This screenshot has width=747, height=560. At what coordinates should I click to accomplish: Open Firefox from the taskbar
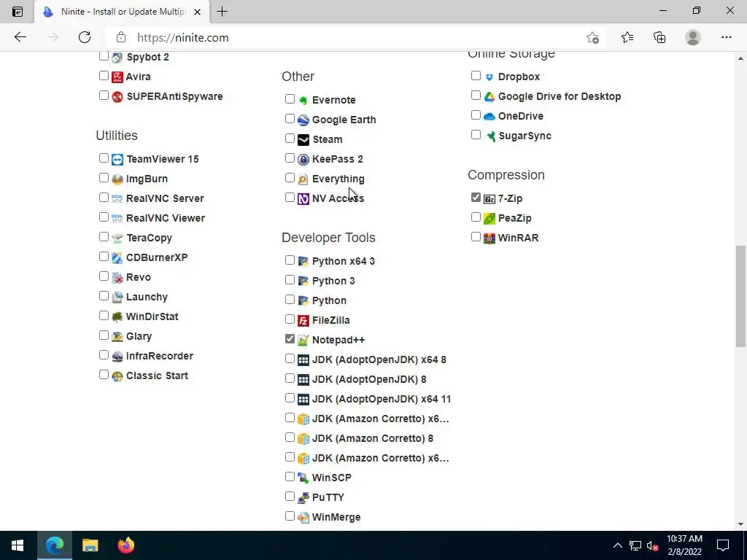126,545
